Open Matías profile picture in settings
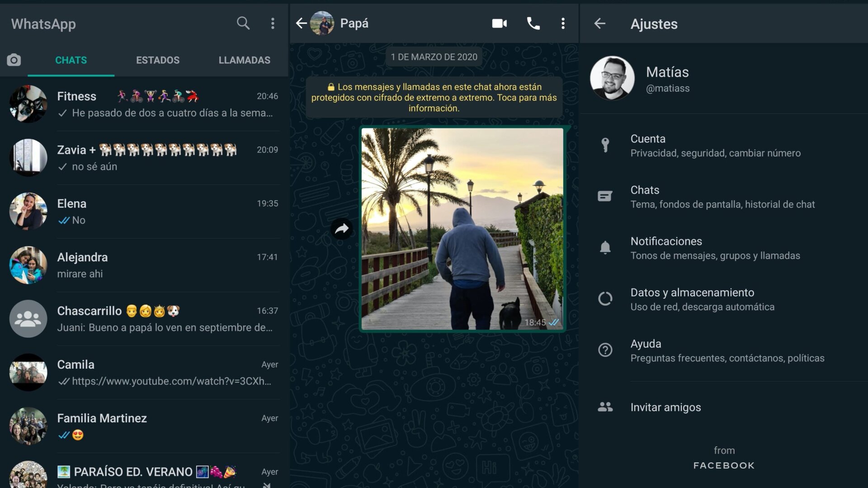Viewport: 868px width, 488px height. coord(612,78)
